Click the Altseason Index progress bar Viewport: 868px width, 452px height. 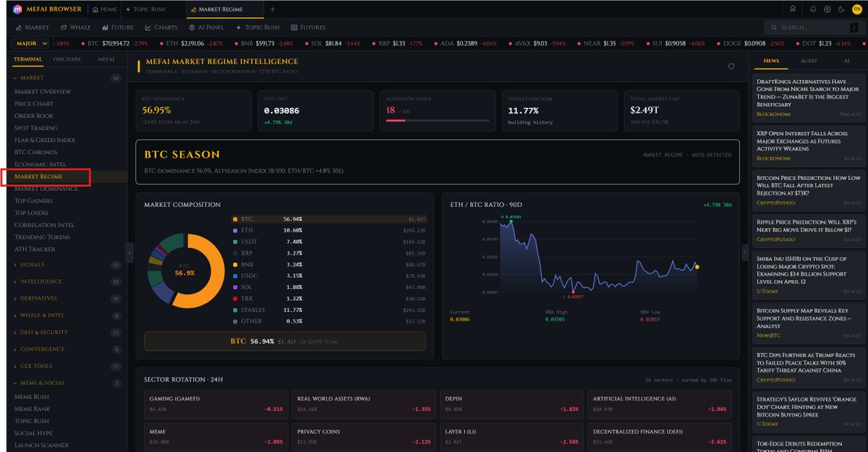(x=438, y=121)
